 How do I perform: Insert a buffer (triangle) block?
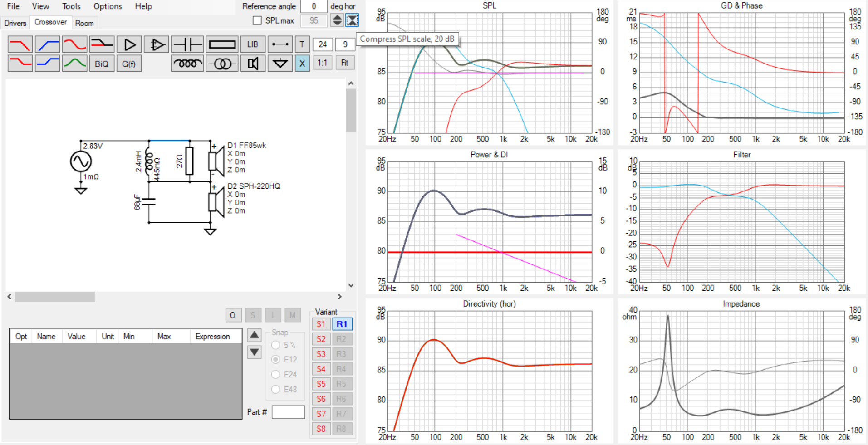129,44
